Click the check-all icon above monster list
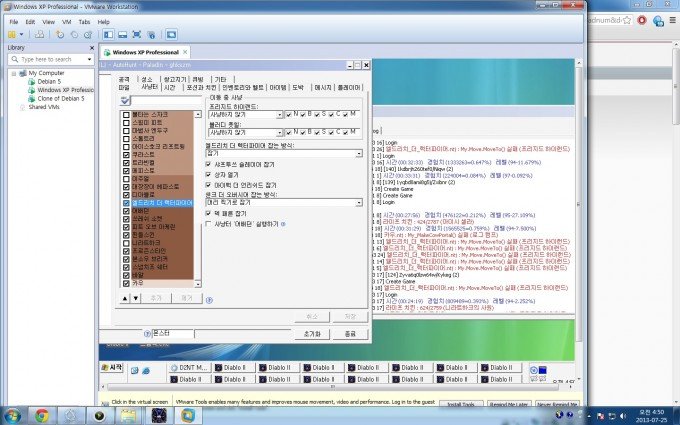Image resolution: width=680 pixels, height=425 pixels. [x=125, y=101]
